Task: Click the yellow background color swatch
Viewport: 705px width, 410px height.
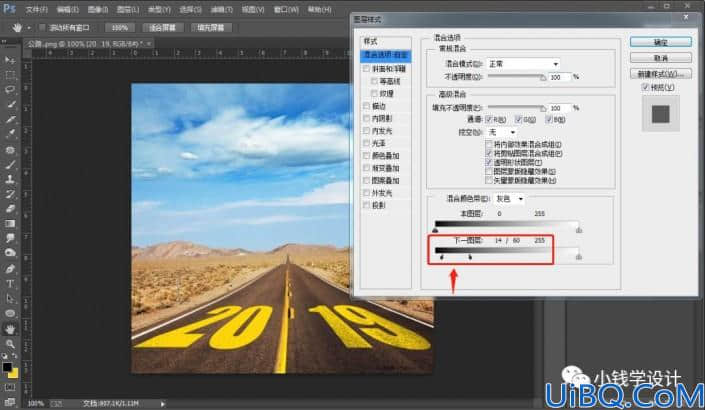Action: pos(13,373)
